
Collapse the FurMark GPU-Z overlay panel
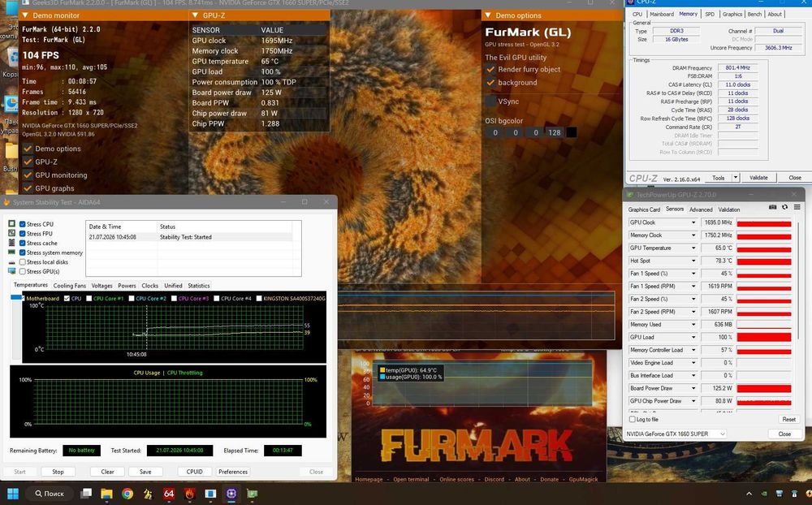coord(195,15)
